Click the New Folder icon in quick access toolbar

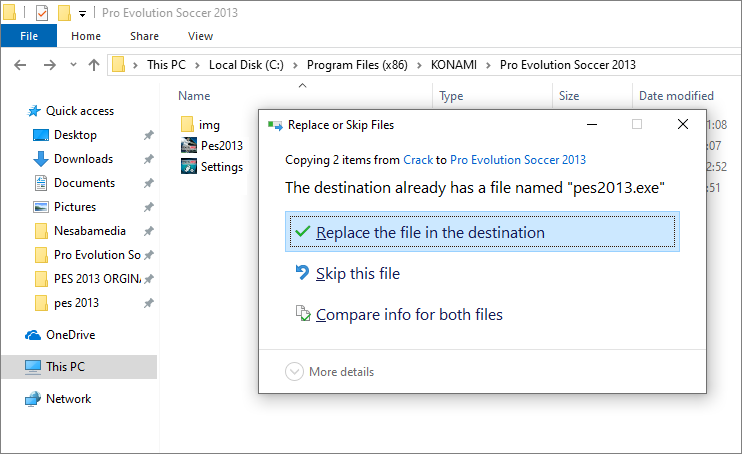tap(64, 13)
